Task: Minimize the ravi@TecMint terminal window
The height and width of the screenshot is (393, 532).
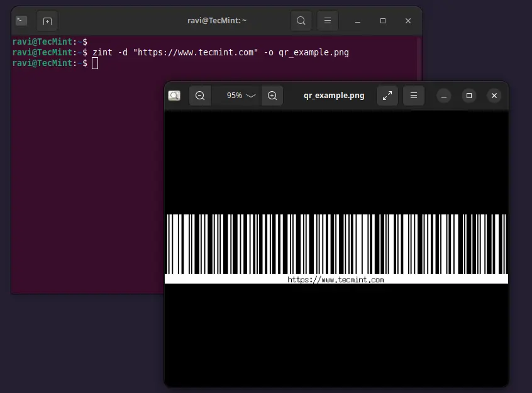Action: pos(358,21)
